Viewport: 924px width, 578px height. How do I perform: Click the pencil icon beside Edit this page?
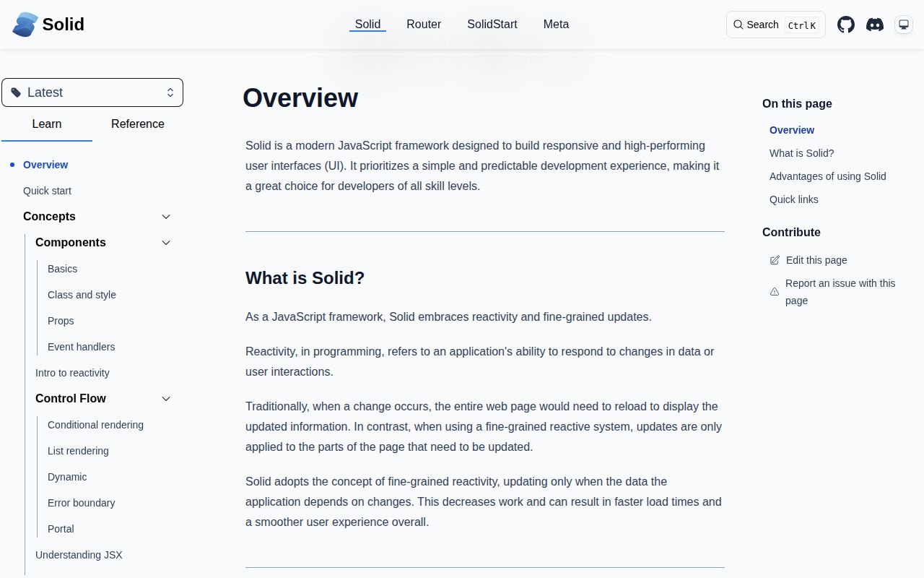coord(775,260)
